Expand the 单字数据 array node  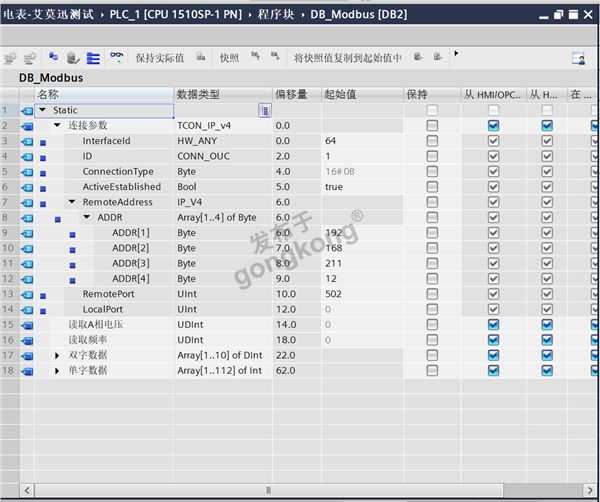coord(57,371)
